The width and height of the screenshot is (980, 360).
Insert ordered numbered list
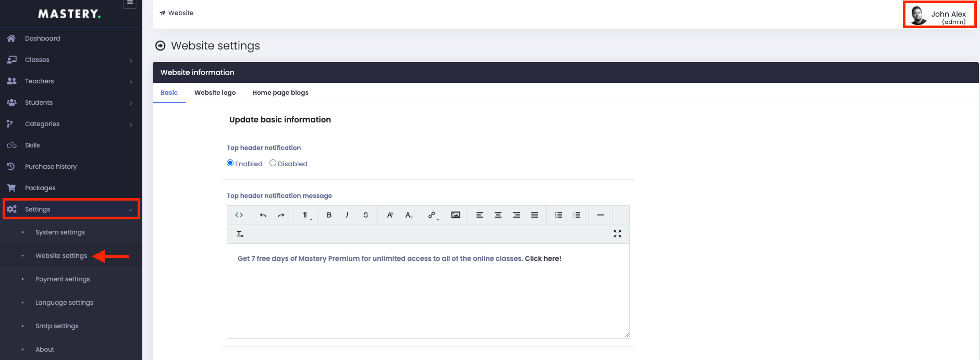577,215
